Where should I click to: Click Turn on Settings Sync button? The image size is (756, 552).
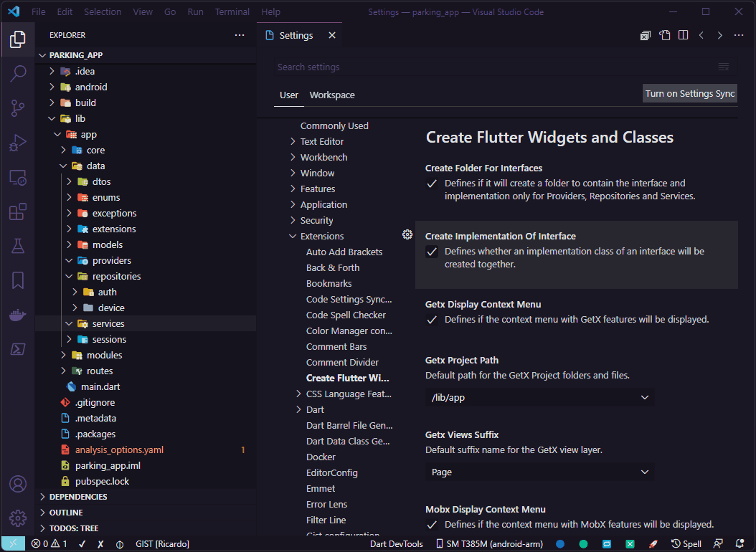pos(689,93)
